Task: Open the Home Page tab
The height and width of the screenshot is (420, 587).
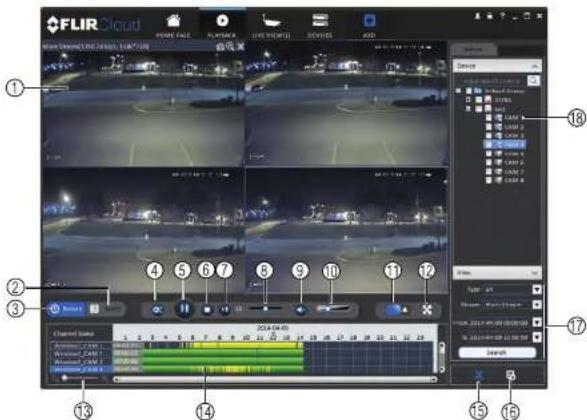Action: pyautogui.click(x=173, y=26)
